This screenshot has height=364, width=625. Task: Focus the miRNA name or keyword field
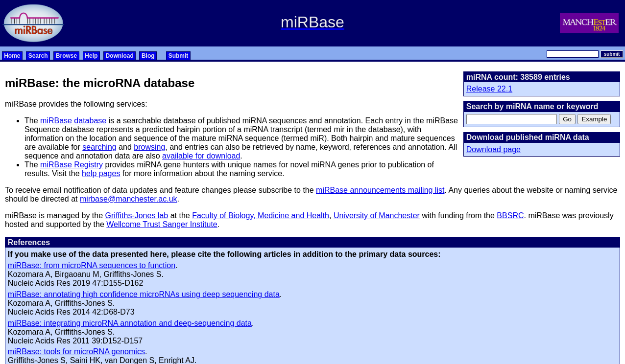511,119
